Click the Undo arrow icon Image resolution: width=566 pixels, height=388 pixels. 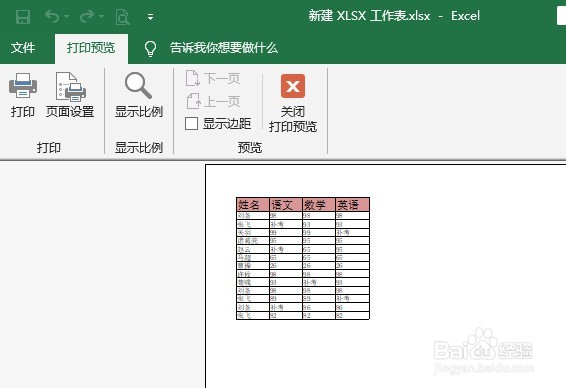pyautogui.click(x=52, y=16)
